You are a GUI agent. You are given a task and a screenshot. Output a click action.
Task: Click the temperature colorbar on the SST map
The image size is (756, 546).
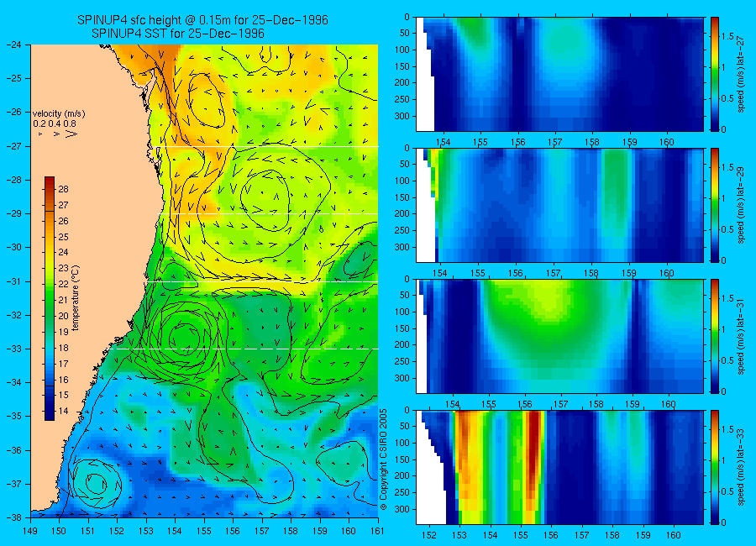pyautogui.click(x=50, y=298)
